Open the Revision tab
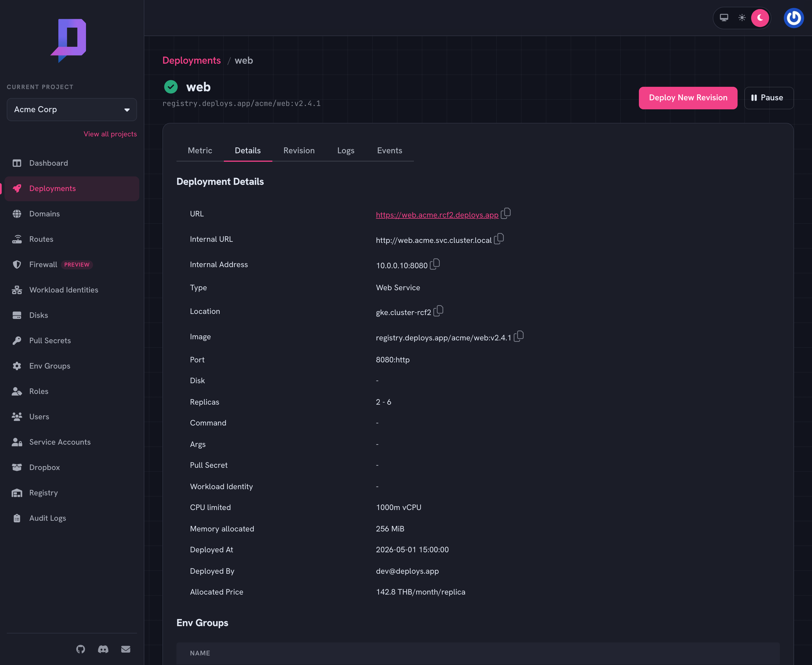 (299, 150)
